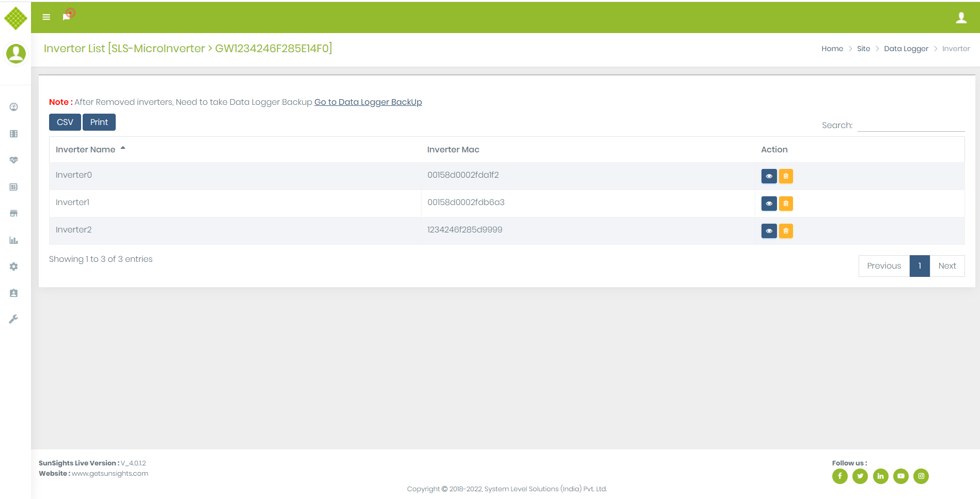Click the wrench tools icon in sidebar
Screen dimensions: 980x499
tap(13, 319)
